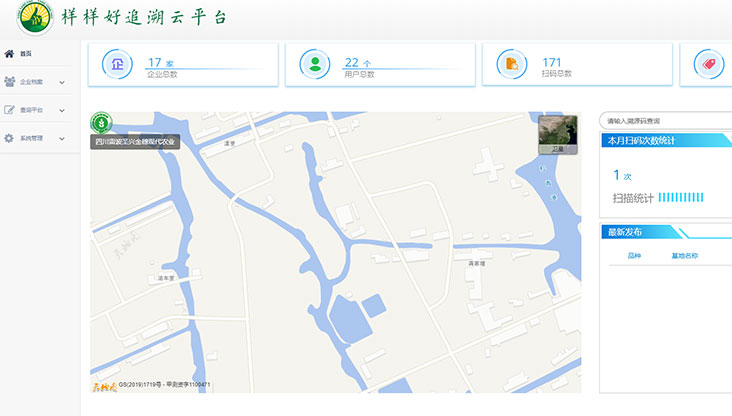732x416 pixels.
Task: Click the 系统管理 gear icon
Action: coord(9,138)
